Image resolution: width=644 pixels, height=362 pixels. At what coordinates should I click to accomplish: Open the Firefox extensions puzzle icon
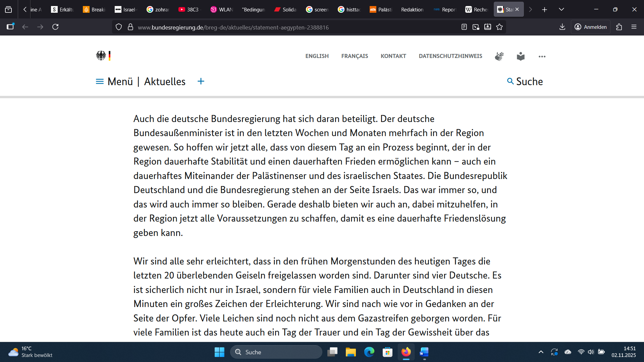619,27
